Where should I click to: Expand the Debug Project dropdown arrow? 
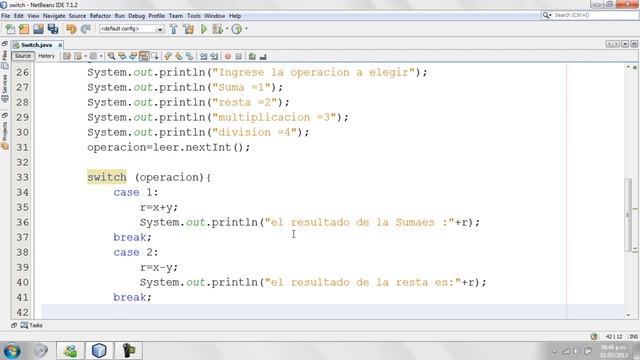[227, 29]
